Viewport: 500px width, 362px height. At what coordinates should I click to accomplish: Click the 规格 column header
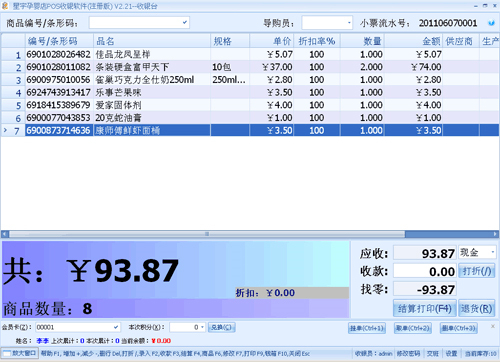pos(230,41)
